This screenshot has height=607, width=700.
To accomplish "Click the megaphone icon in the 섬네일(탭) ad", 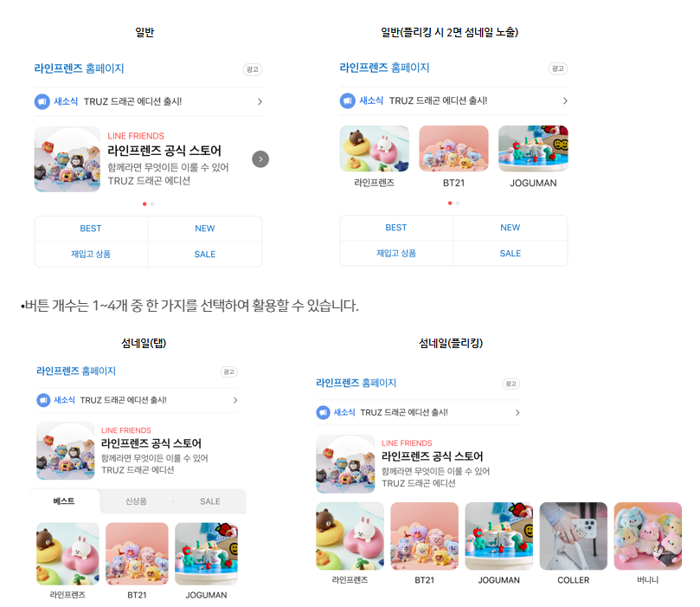I will pos(43,400).
